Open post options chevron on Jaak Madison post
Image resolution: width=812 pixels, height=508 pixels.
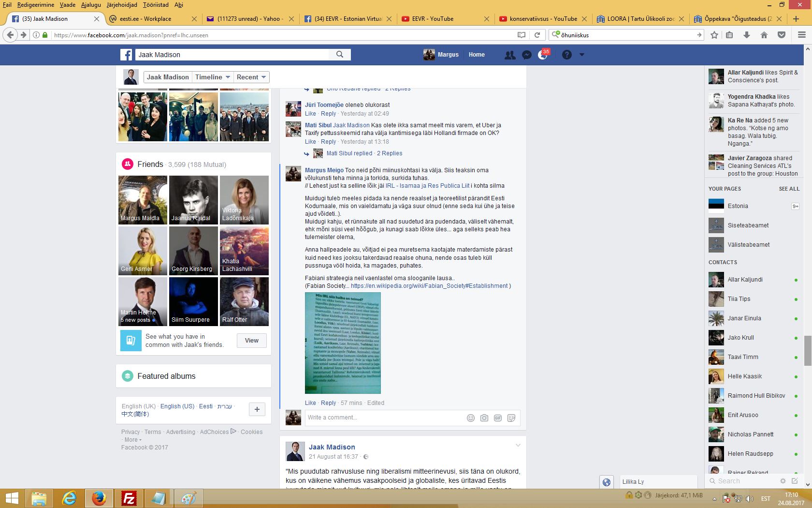518,446
